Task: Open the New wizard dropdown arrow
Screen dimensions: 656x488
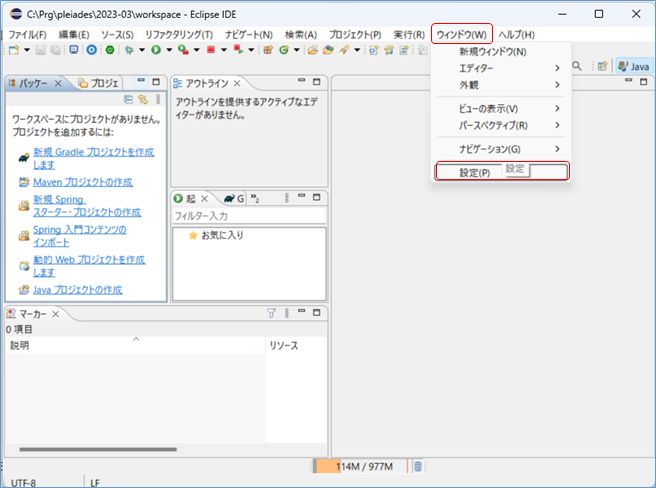Action: 27,50
